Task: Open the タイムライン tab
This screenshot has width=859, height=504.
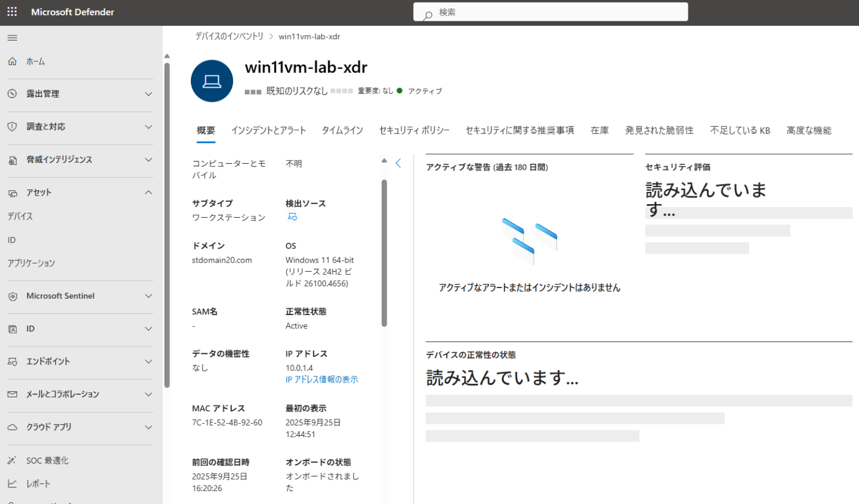Action: tap(343, 131)
